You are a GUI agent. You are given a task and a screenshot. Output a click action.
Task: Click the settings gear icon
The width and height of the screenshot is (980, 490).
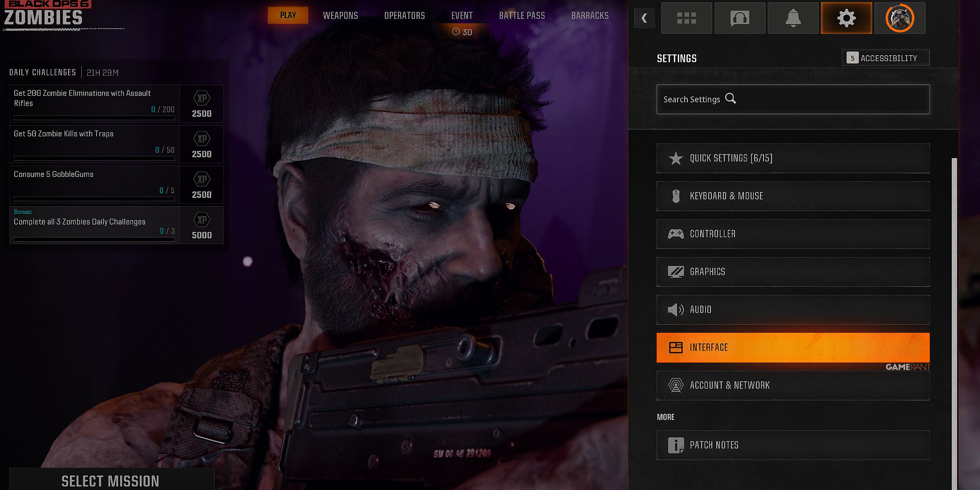tap(846, 18)
